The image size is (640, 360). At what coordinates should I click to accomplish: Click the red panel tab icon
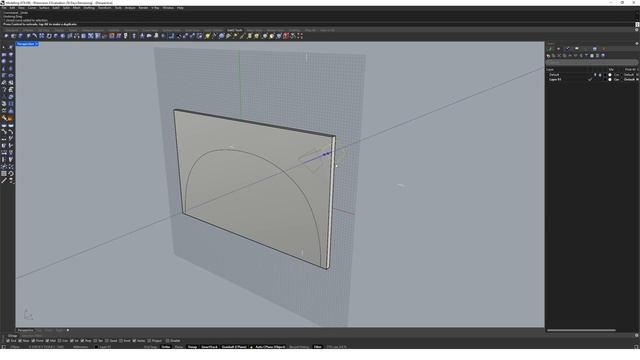coord(558,49)
